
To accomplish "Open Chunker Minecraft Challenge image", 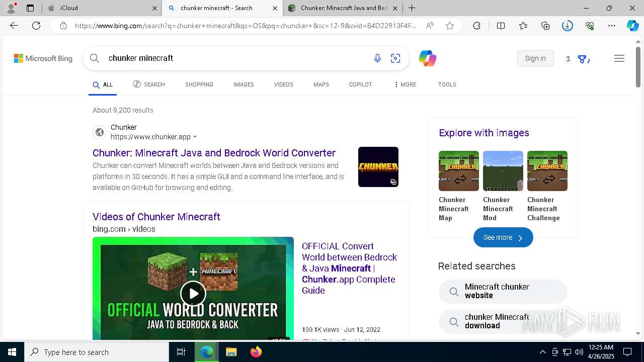I will point(547,171).
